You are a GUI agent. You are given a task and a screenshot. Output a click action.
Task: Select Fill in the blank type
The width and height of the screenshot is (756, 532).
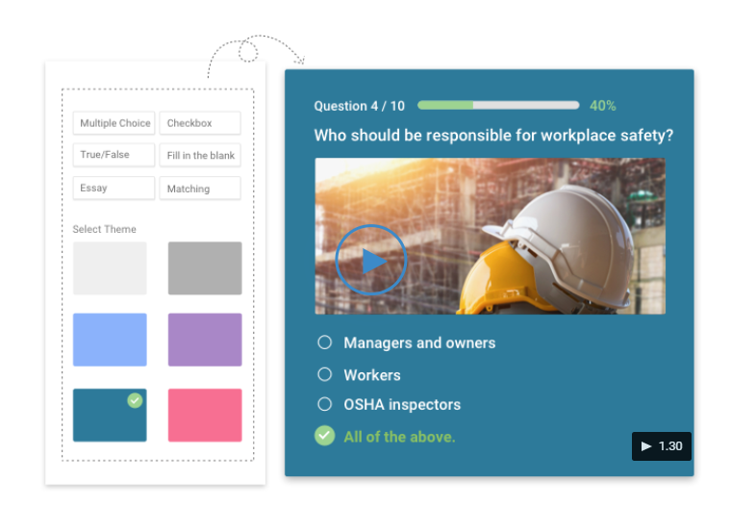(200, 156)
